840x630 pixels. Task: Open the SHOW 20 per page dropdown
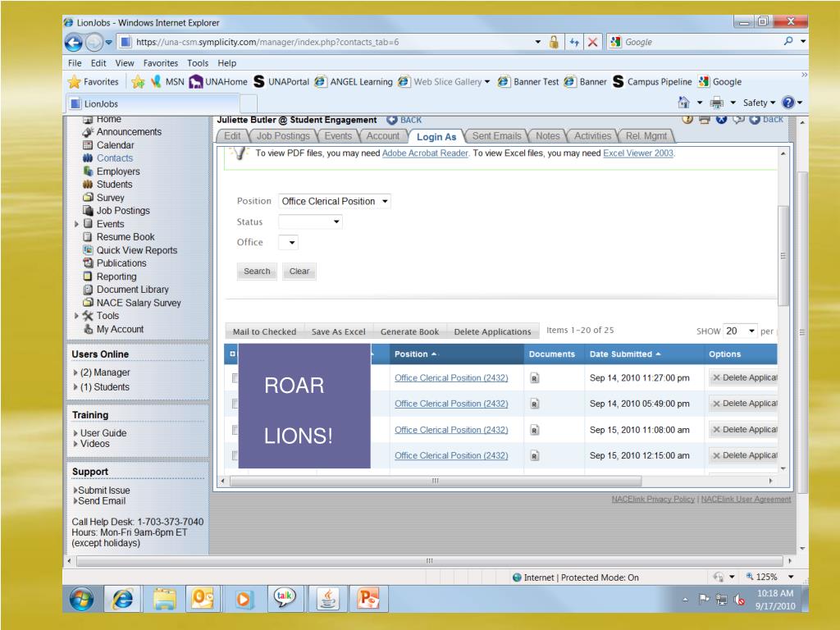point(740,331)
